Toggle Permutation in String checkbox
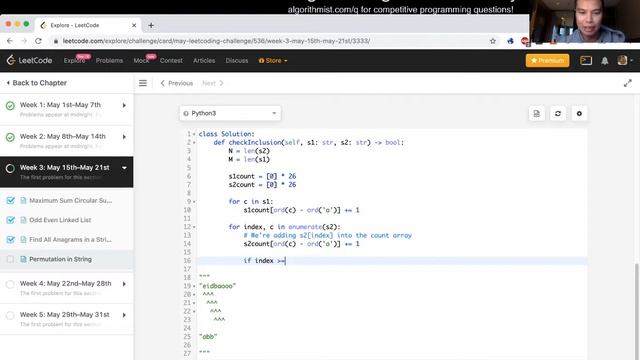Image resolution: width=640 pixels, height=360 pixels. (x=11, y=259)
